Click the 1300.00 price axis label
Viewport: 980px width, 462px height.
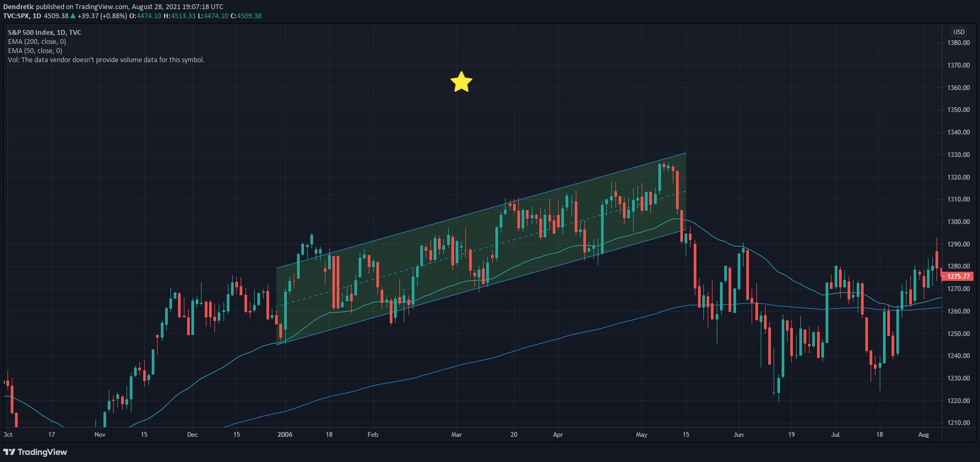tap(959, 222)
